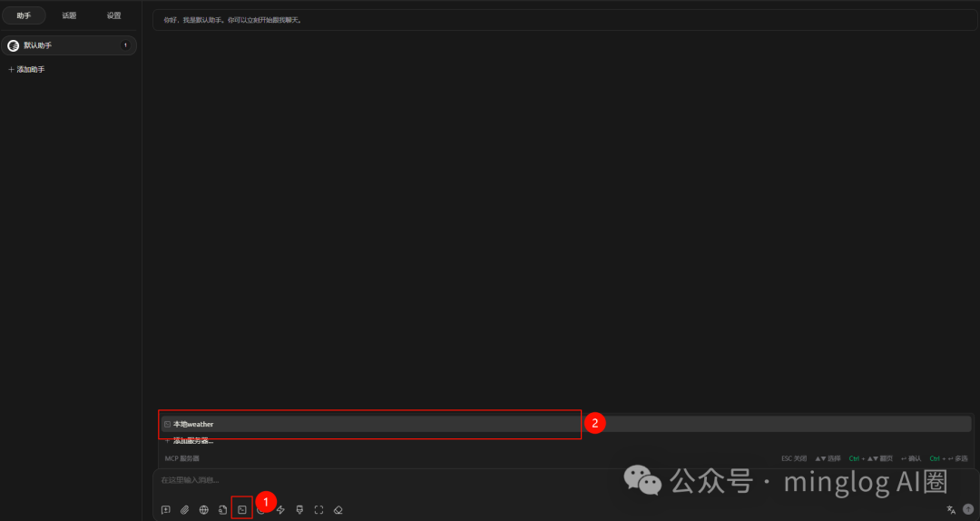
Task: Choose 添加服务器... in MCP list
Action: coord(566,441)
